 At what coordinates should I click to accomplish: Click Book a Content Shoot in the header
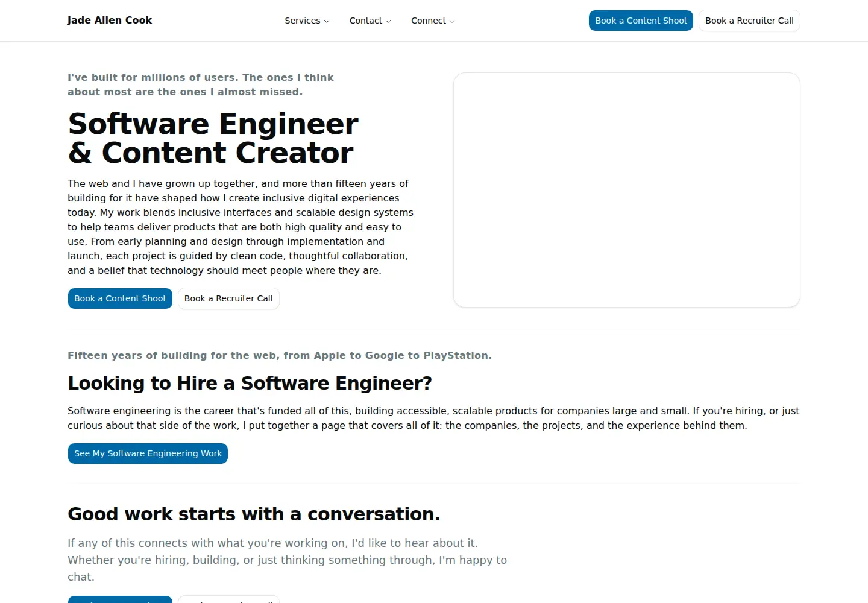click(x=641, y=21)
